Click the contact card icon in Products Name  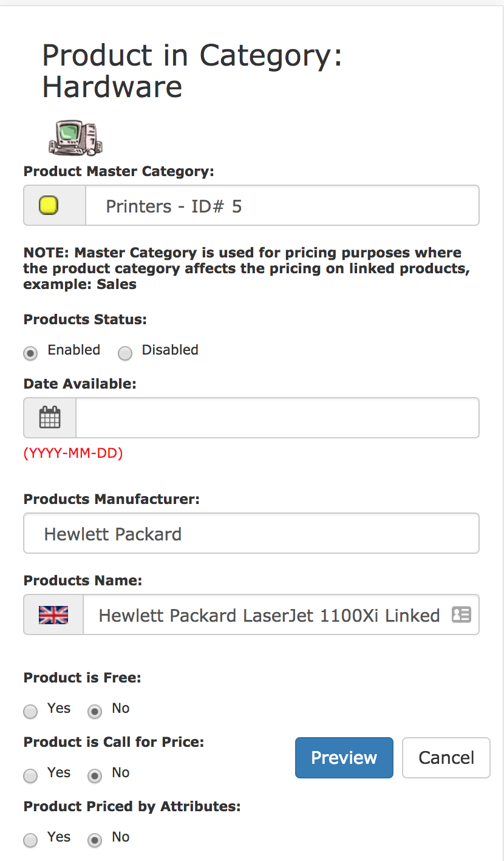click(x=461, y=615)
